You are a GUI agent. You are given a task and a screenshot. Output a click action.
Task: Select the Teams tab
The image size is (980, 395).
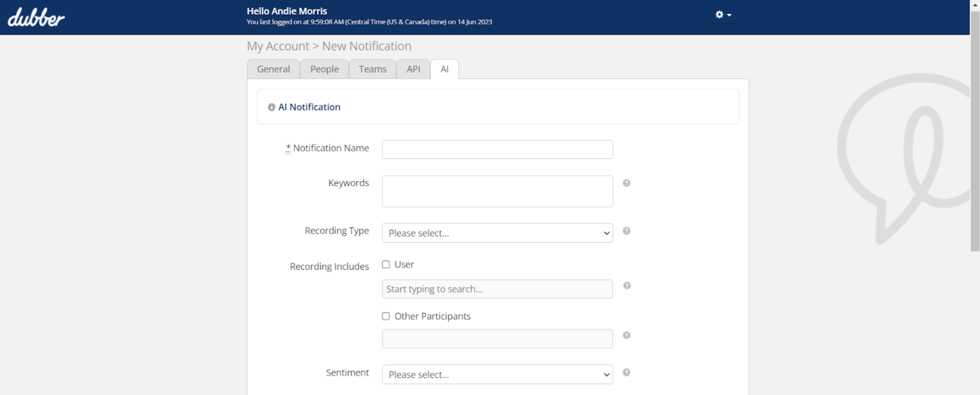(372, 69)
